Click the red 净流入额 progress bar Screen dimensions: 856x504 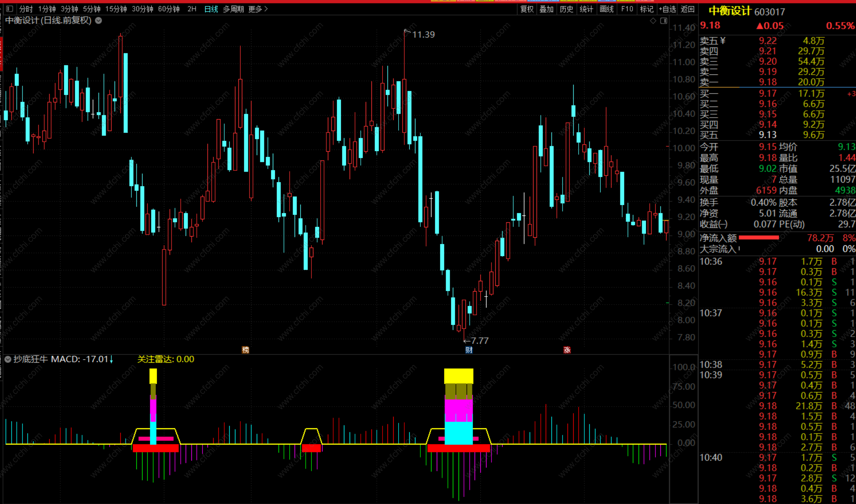759,238
